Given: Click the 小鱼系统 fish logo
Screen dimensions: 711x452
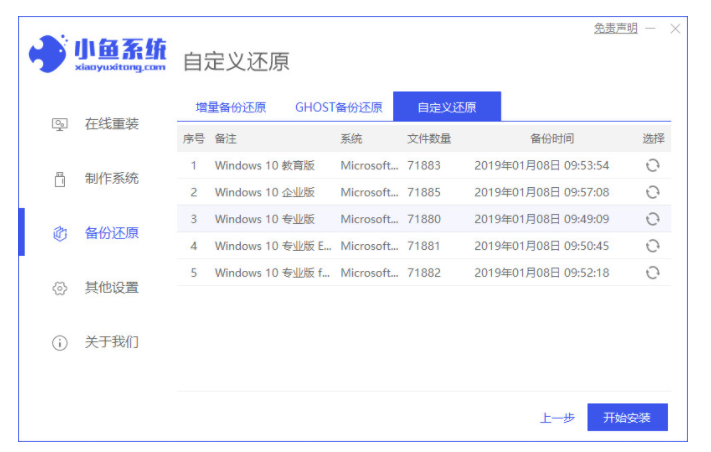Looking at the screenshot, I should [x=47, y=54].
